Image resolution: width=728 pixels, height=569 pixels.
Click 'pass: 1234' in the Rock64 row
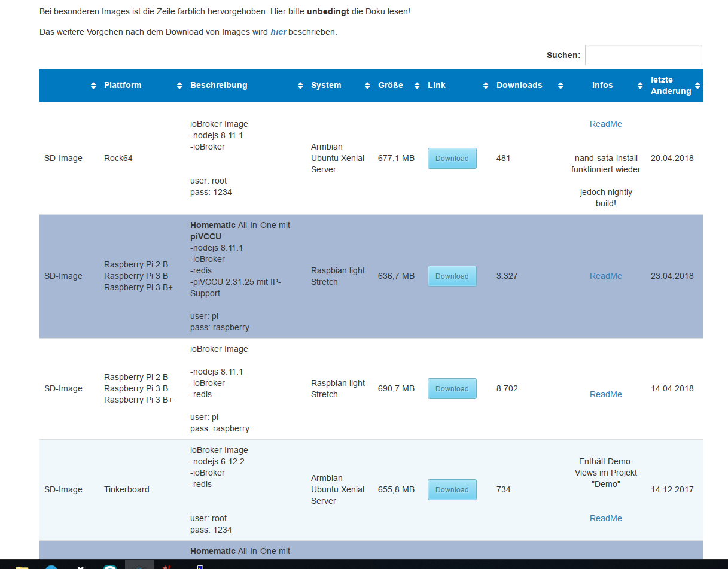point(211,192)
